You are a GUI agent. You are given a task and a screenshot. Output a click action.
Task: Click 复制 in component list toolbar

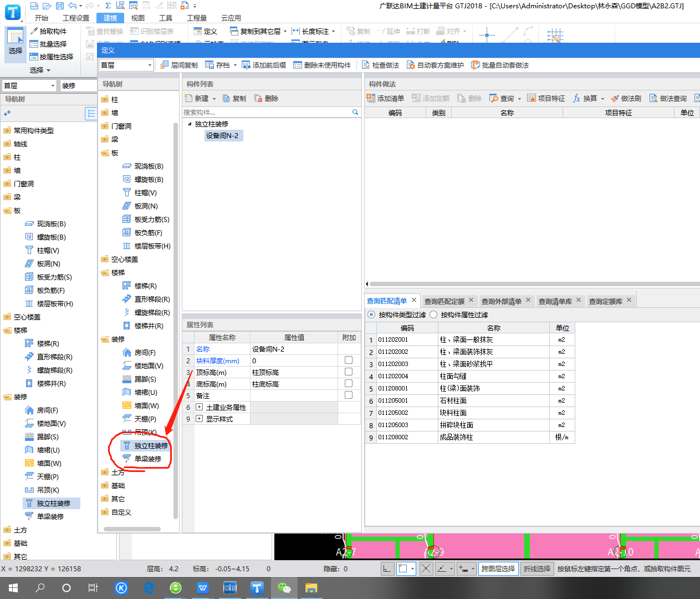234,98
